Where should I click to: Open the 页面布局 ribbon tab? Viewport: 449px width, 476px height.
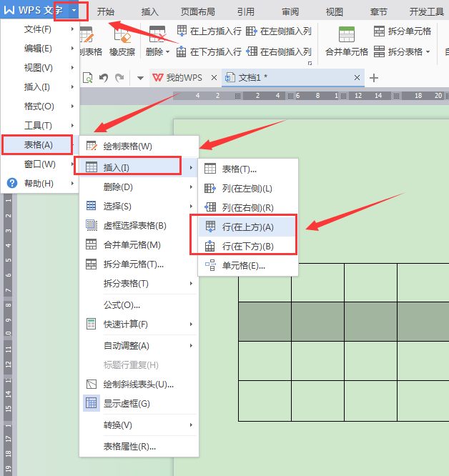198,12
